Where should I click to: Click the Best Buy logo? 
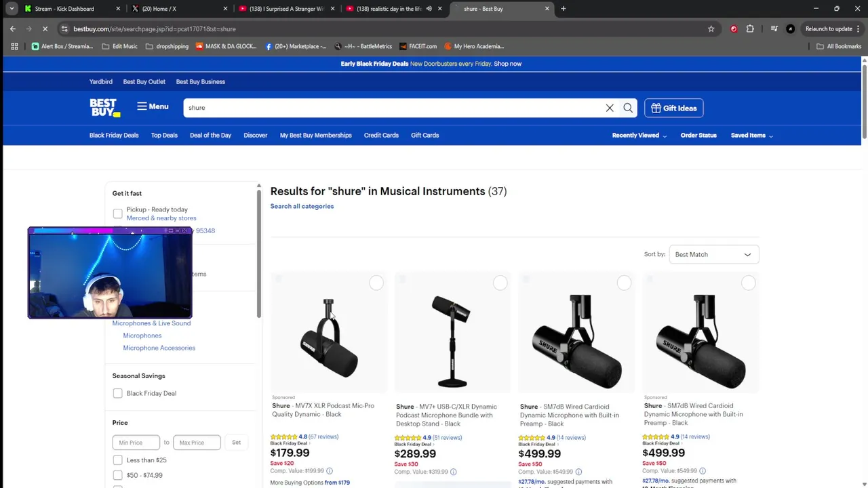pos(104,108)
